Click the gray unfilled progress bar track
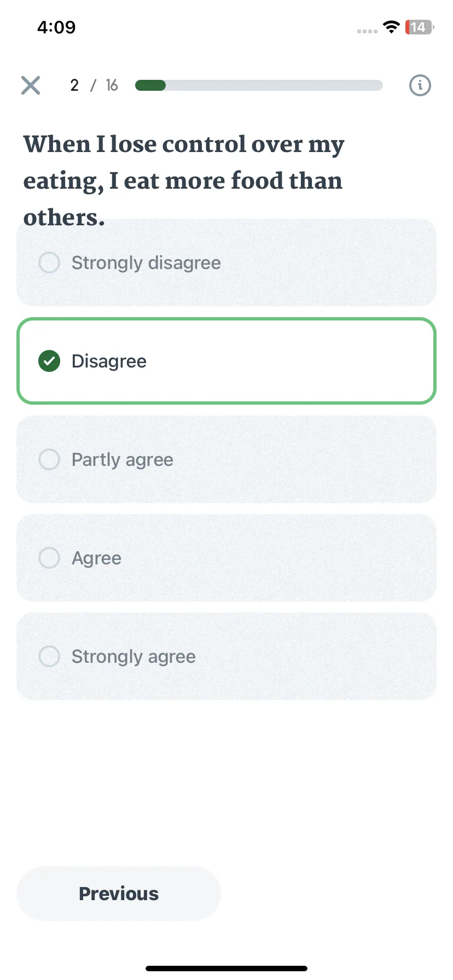The image size is (453, 980). pyautogui.click(x=274, y=85)
